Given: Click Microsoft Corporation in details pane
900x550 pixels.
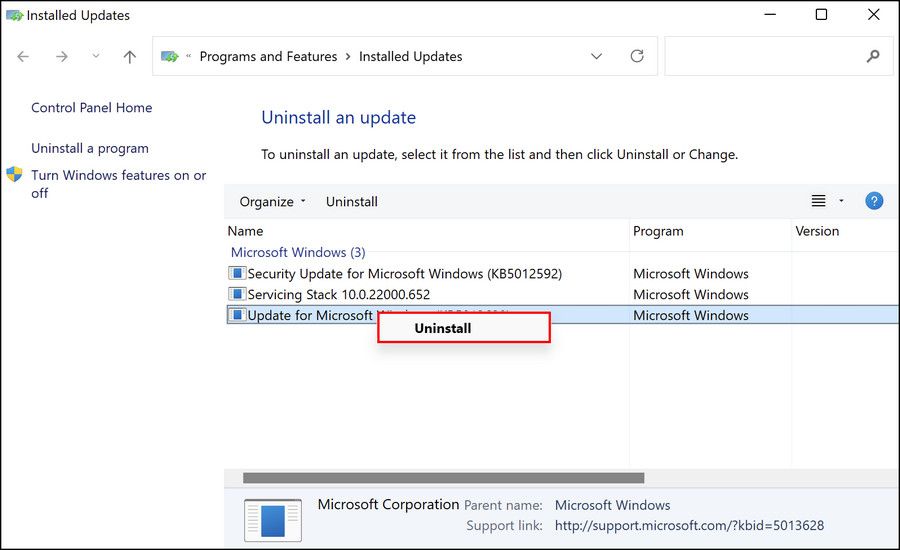Looking at the screenshot, I should (388, 505).
